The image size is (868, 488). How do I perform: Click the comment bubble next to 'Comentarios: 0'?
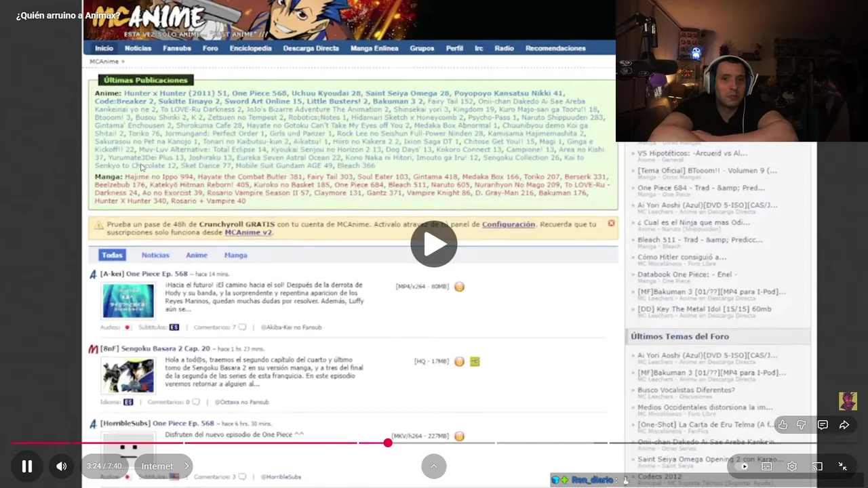(x=195, y=402)
